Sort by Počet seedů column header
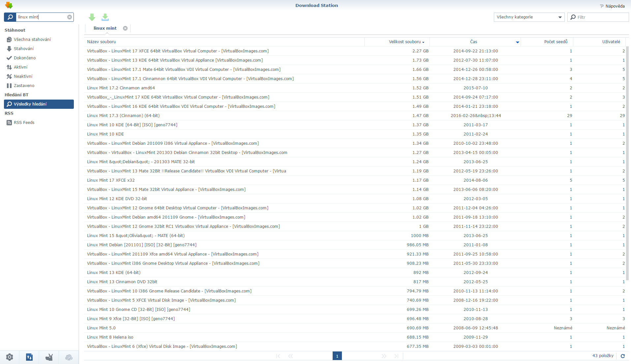 [x=556, y=42]
